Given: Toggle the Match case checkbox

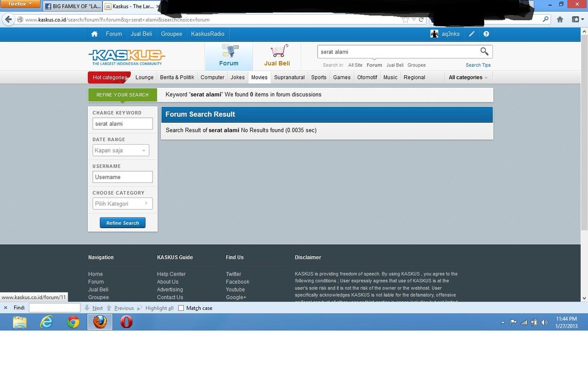Looking at the screenshot, I should pyautogui.click(x=181, y=308).
